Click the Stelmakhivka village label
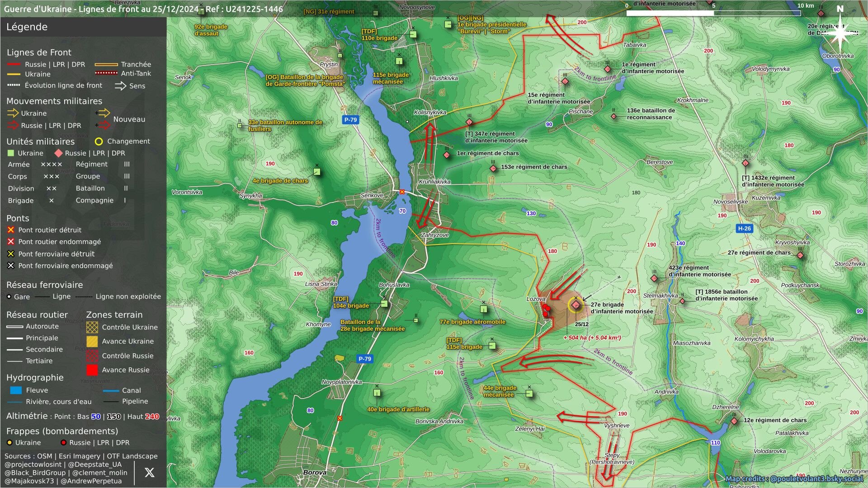 (x=660, y=296)
